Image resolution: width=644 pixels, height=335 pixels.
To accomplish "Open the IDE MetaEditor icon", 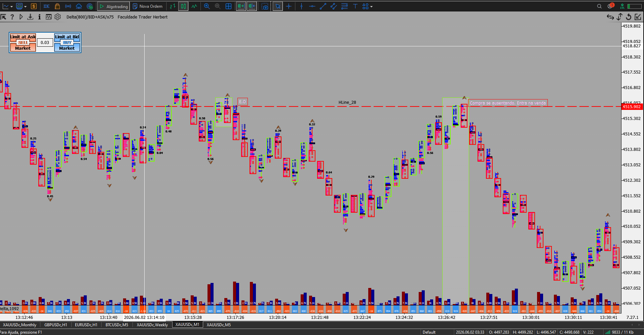I will tap(46, 6).
